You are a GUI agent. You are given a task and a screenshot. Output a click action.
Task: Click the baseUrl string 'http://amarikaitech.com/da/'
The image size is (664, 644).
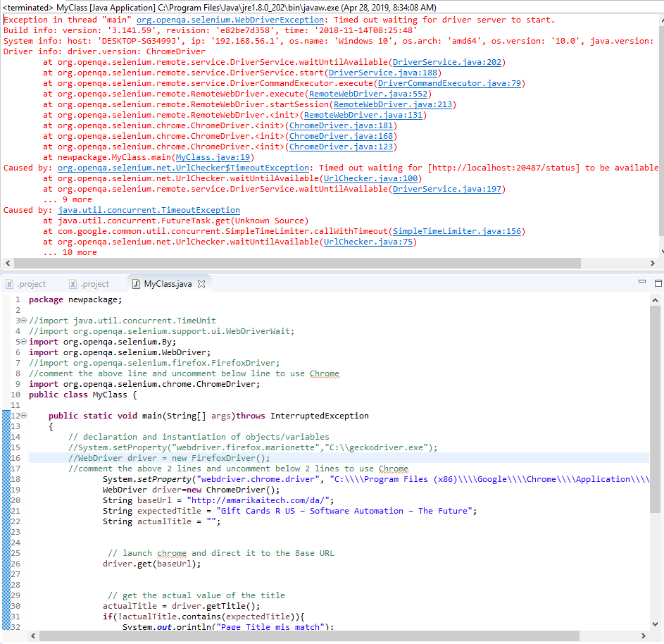[258, 500]
